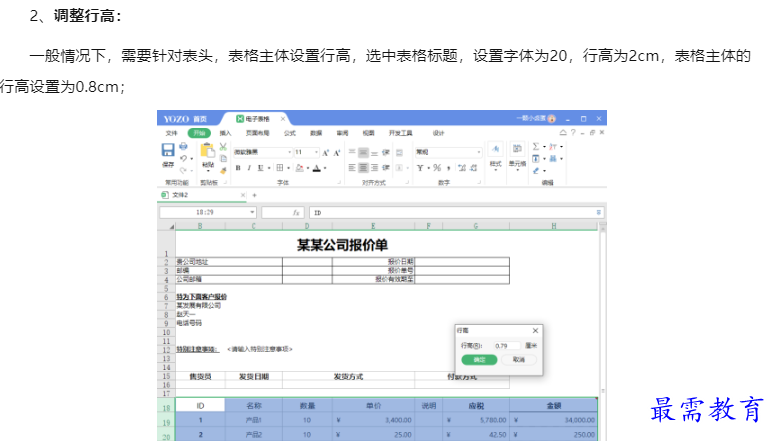Viewport: 772px width, 441px height.
Task: Decrease font size with the smaller A icon
Action: (x=337, y=153)
